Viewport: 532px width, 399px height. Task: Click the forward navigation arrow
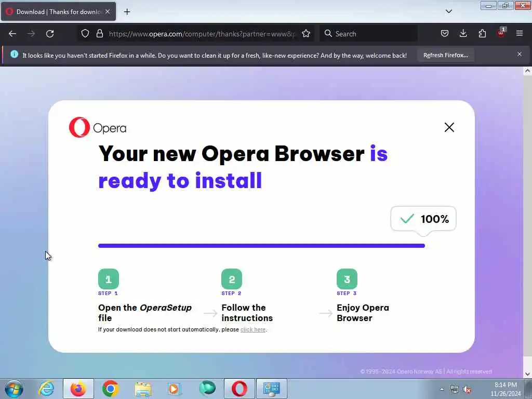click(x=31, y=34)
